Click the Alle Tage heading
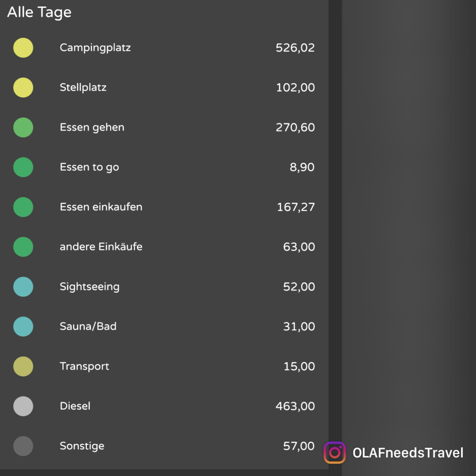Screen dimensions: 476x476 [40, 13]
